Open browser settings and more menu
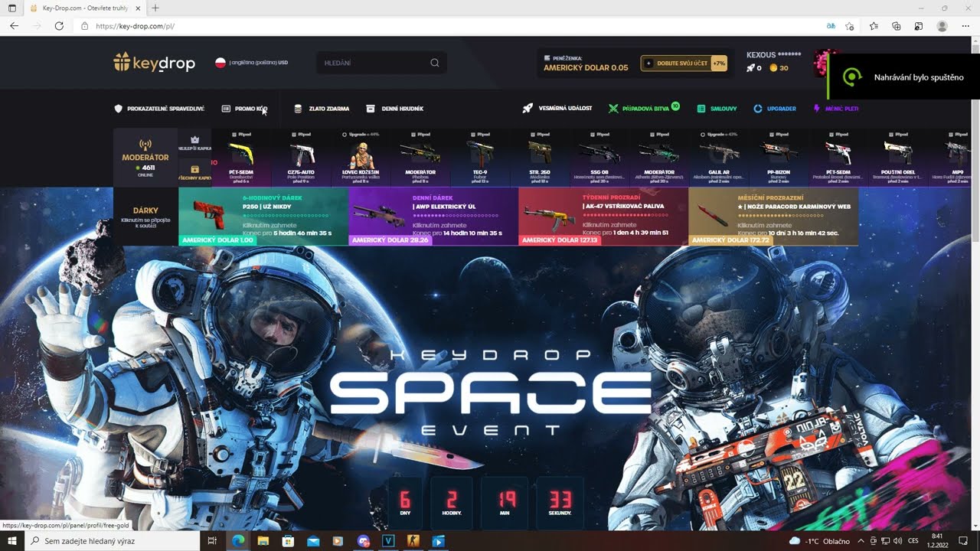This screenshot has width=980, height=551. coord(965,26)
